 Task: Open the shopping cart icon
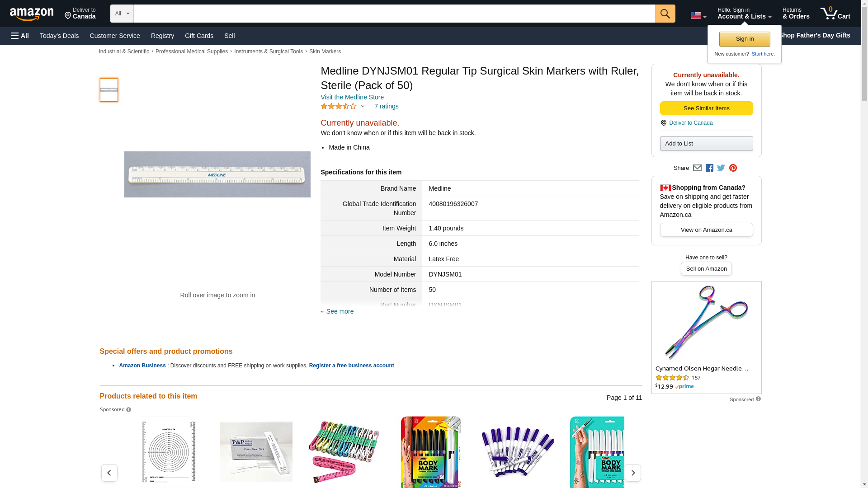[x=835, y=14]
